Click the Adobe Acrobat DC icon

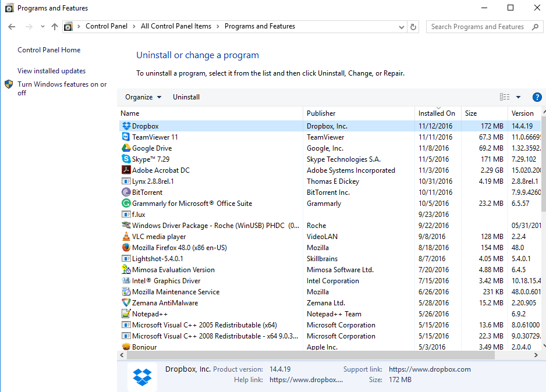[126, 170]
